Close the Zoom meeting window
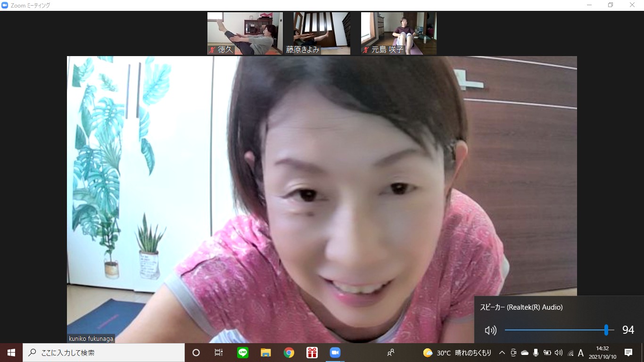The image size is (644, 362). [x=633, y=5]
